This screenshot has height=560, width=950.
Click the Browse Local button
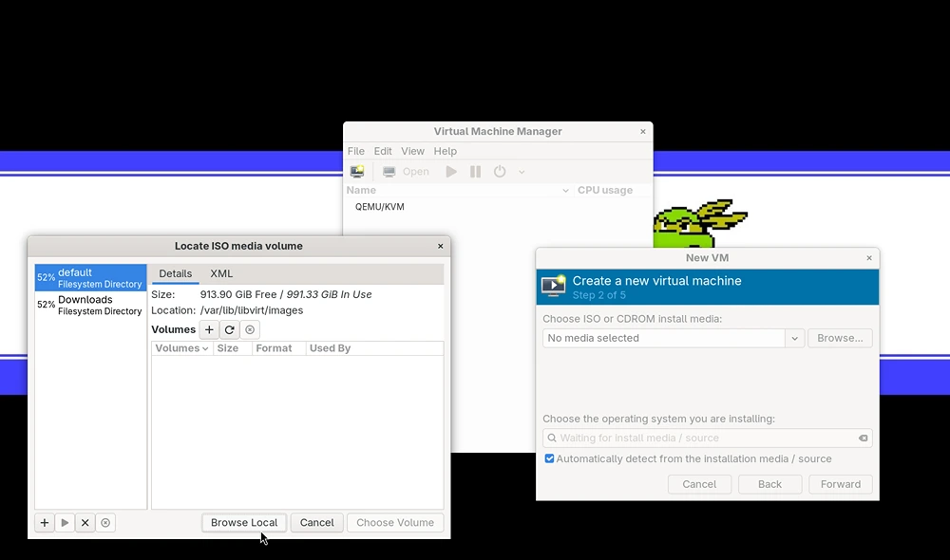point(244,522)
